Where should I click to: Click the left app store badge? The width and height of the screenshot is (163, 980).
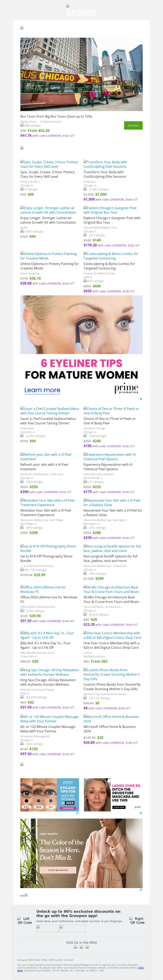(47, 928)
